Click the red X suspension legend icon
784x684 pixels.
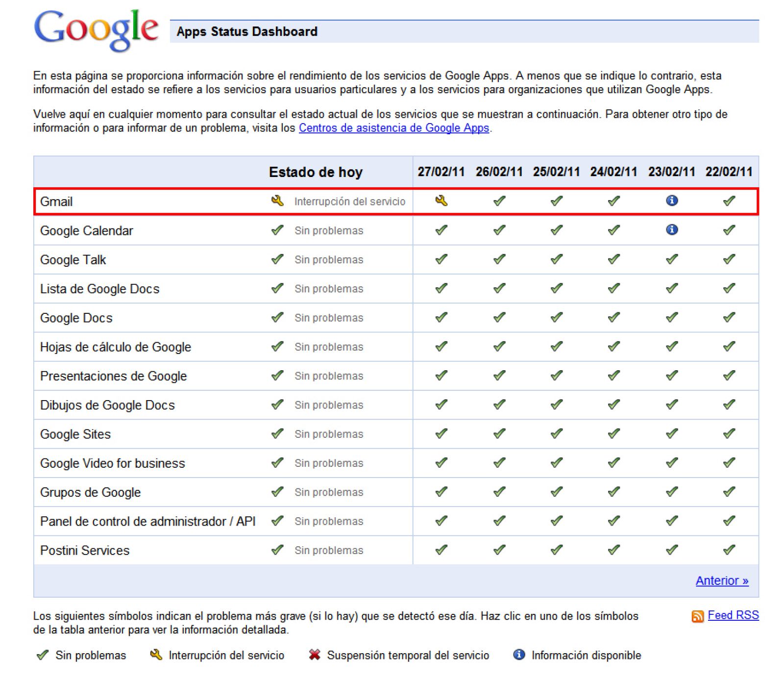click(x=315, y=655)
